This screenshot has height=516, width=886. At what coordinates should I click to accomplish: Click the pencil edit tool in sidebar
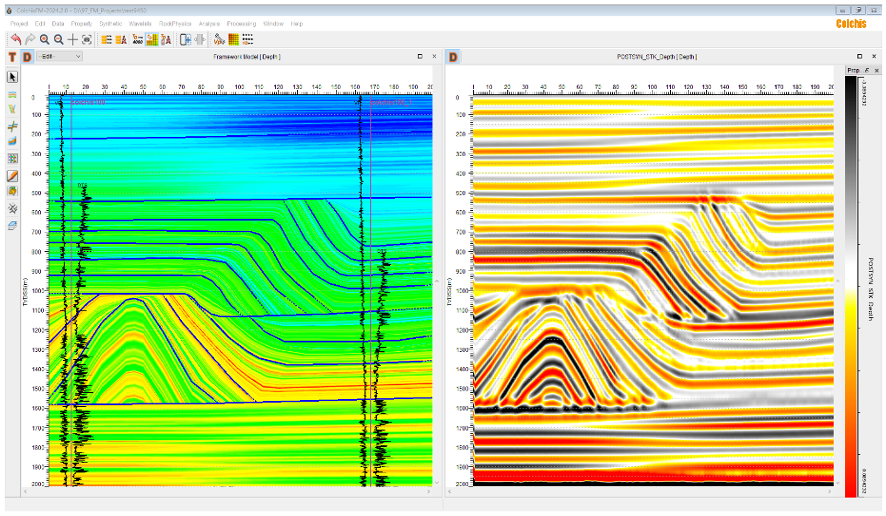pos(13,175)
